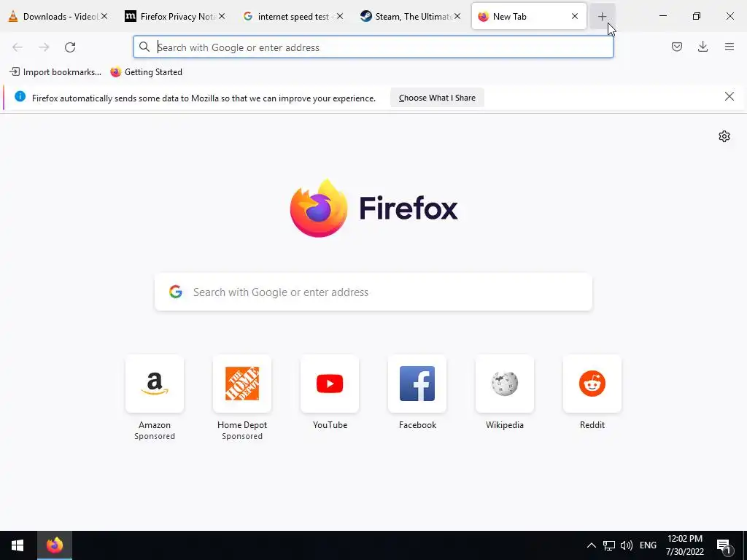Open the Home Depot shortcut tile
The height and width of the screenshot is (560, 747).
[x=242, y=384]
